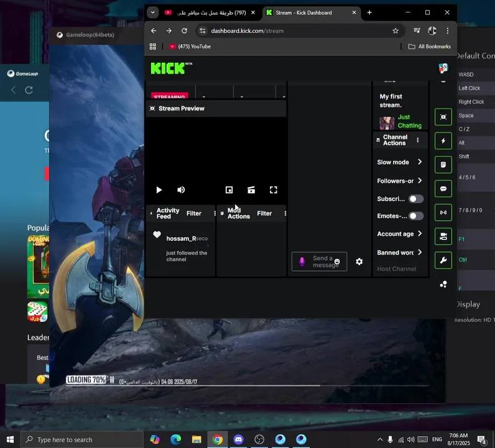
Task: Expand Banned words options
Action: pos(399,253)
